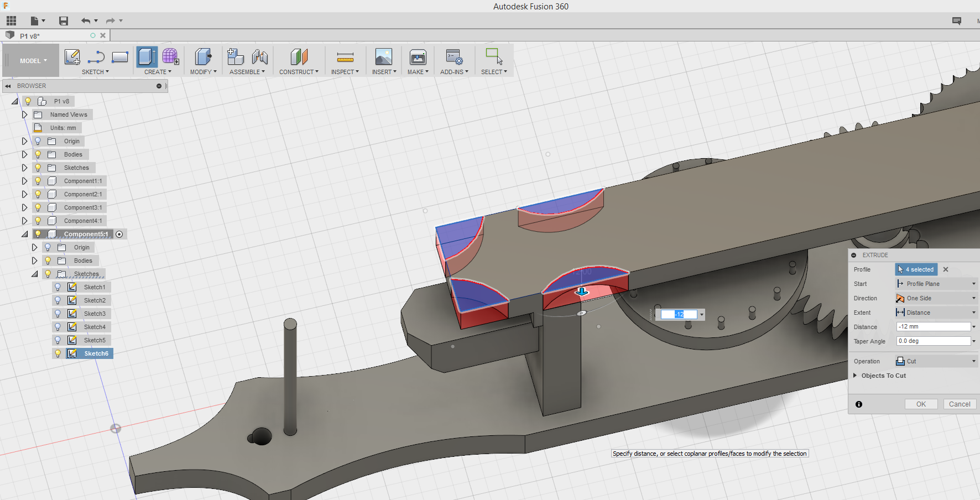Image resolution: width=980 pixels, height=500 pixels.
Task: Confirm extrude with OK button
Action: point(921,404)
